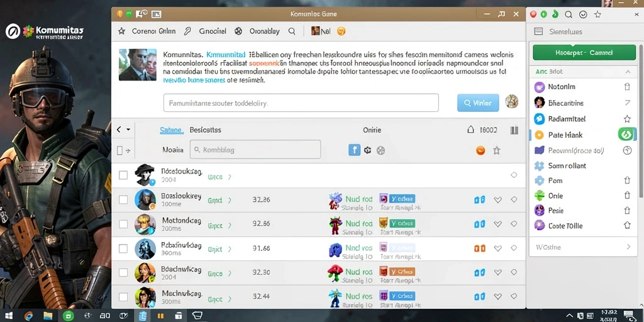The width and height of the screenshot is (644, 322).
Task: Tick the checkbox for Ildcsioukdag row
Action: [123, 175]
